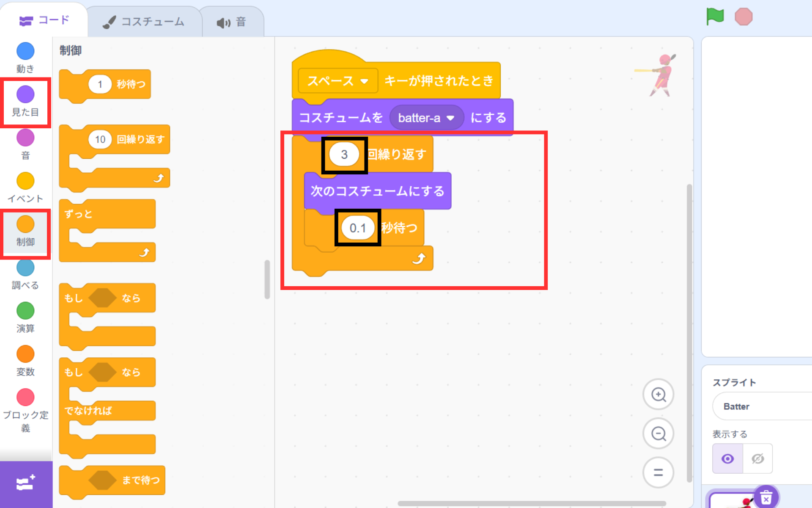Click the block palette vertical scrollbar

pos(267,279)
